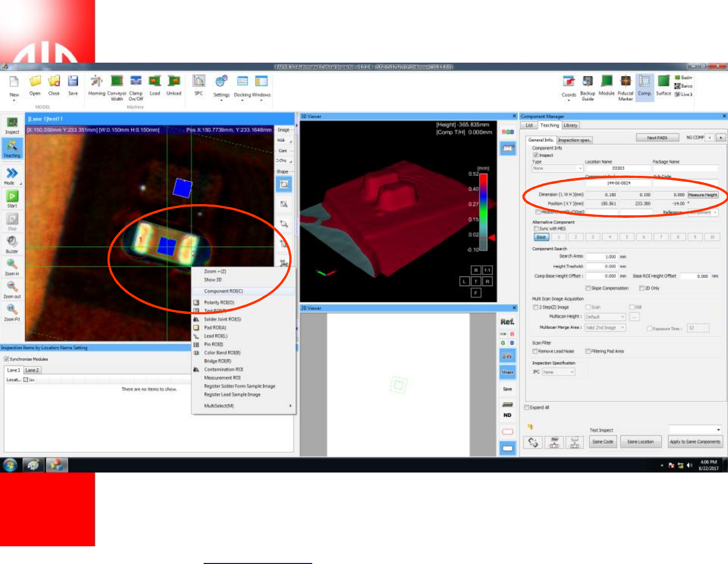Click the Same Code button
Viewport: 728px width, 564px height.
tap(603, 442)
